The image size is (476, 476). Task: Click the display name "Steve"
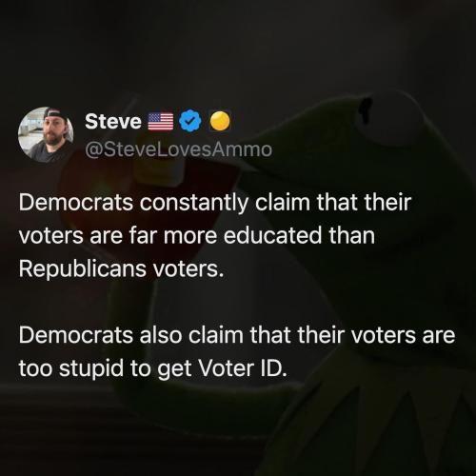[x=113, y=122]
